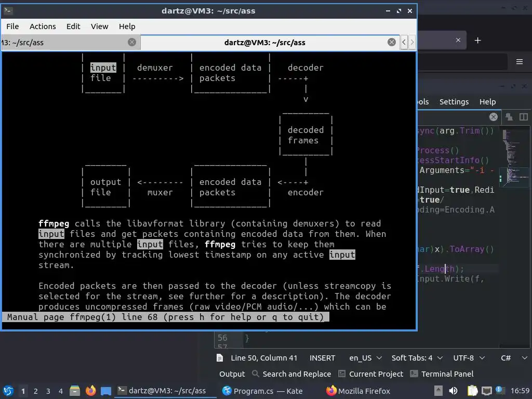Open the Edit menu in the terminal

point(73,26)
